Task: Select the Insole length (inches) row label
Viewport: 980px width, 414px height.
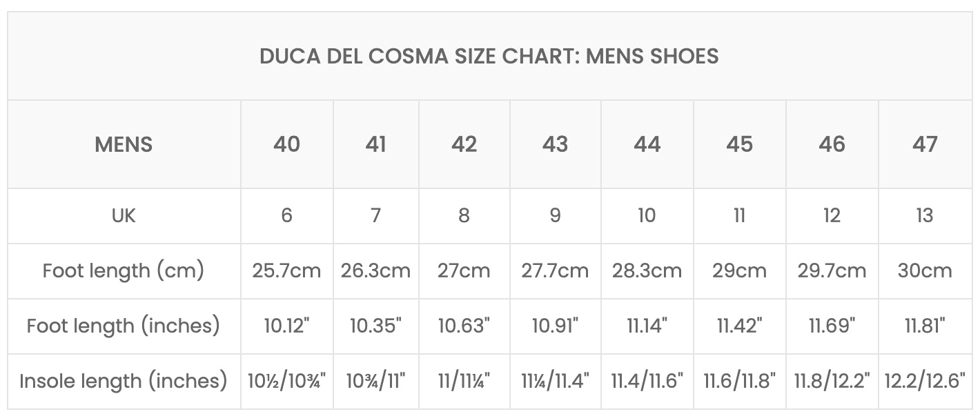Action: tap(124, 382)
